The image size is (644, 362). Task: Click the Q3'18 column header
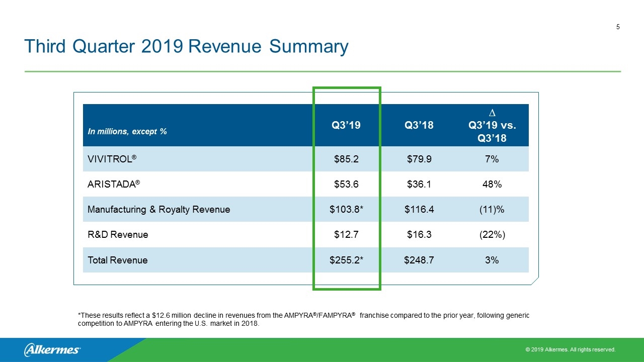(419, 126)
